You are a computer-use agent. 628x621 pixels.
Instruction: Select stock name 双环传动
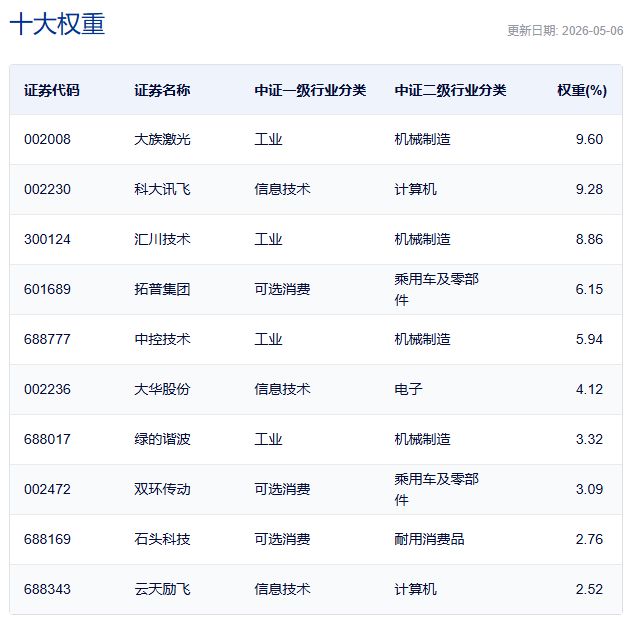(x=162, y=489)
